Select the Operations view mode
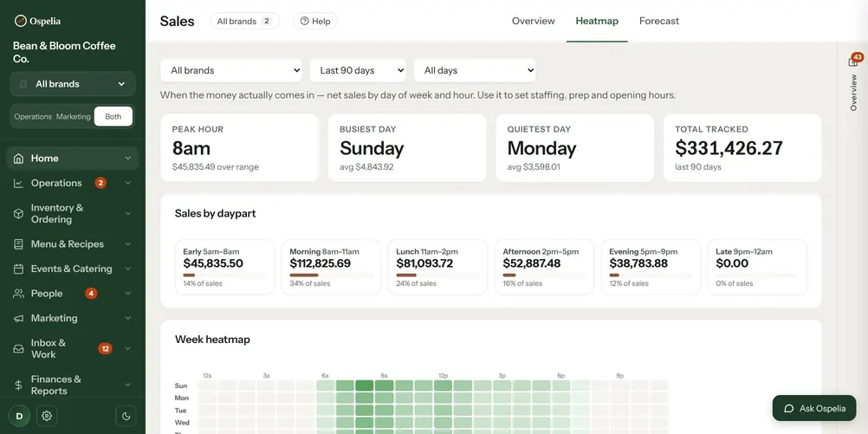Screen dimensions: 868x434 click(33, 117)
